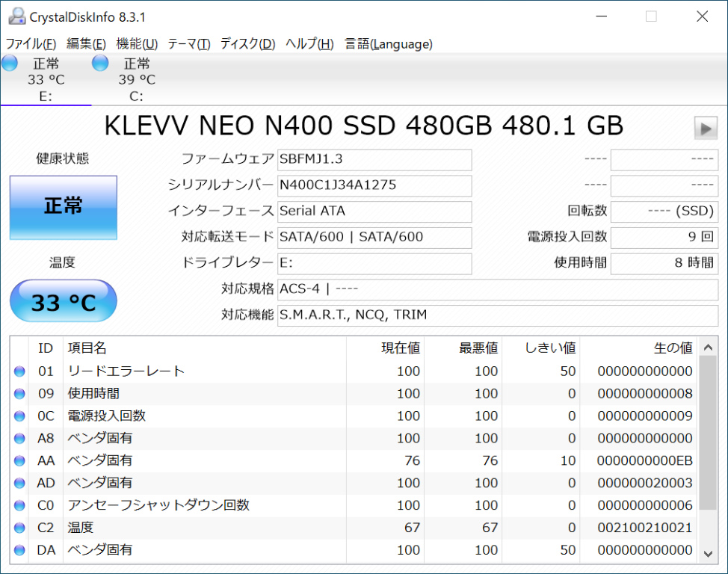The height and width of the screenshot is (574, 728).
Task: Click the CrystalDiskInfo app icon in title bar
Action: [x=17, y=16]
